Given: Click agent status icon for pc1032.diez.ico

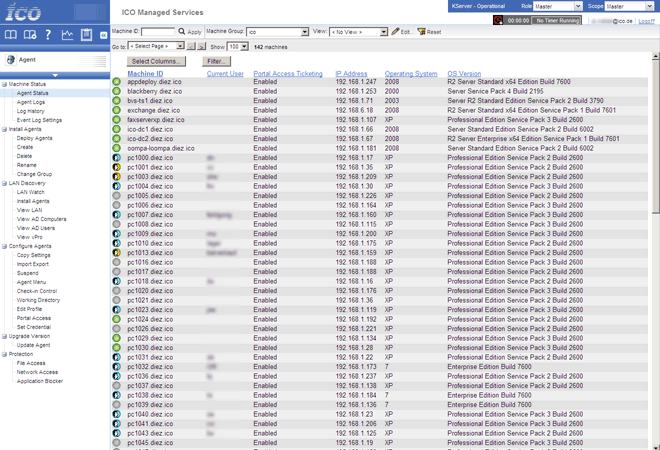Looking at the screenshot, I should click(117, 367).
